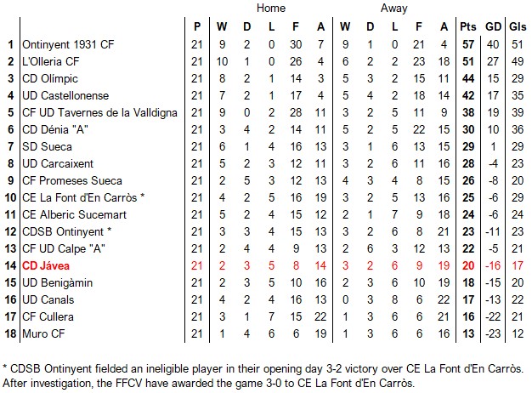Viewport: 532px width, 393px height.
Task: Click the CF Cullera team name
Action: [x=47, y=316]
